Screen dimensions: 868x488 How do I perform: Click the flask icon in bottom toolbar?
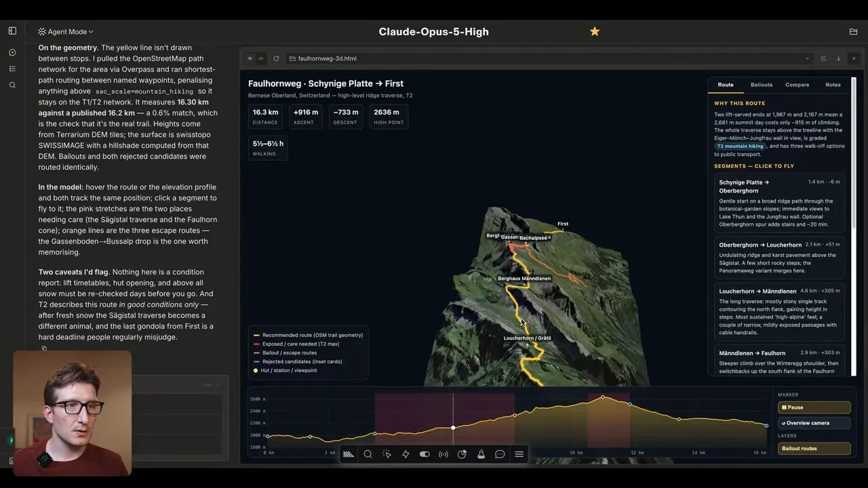pos(481,454)
